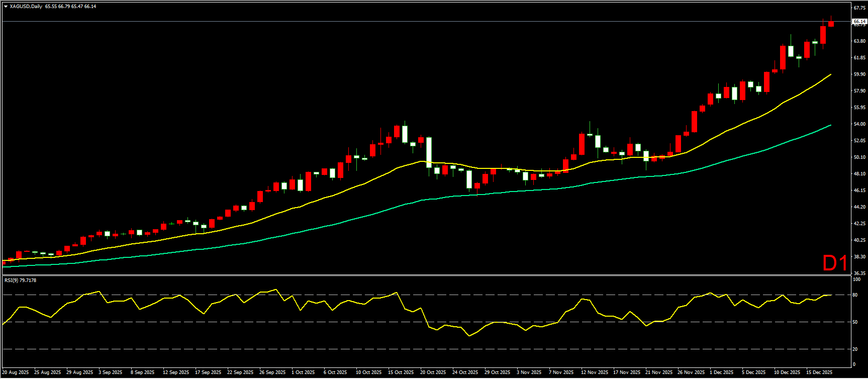The height and width of the screenshot is (379, 868).
Task: Click the RSI(9) 79.7178 indicator label
Action: (x=20, y=280)
